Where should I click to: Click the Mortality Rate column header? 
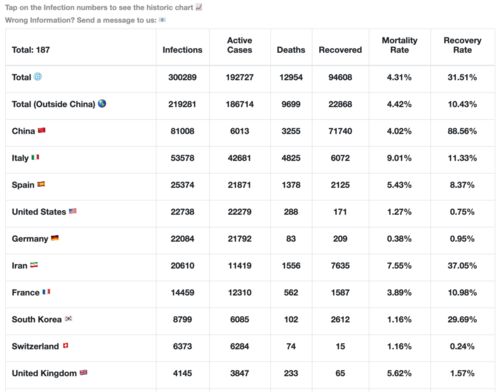point(399,45)
